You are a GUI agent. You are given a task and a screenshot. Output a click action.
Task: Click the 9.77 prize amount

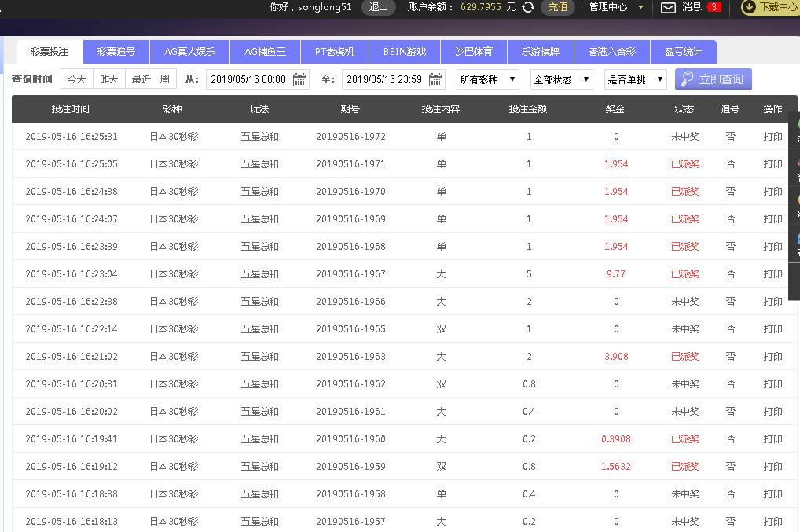pyautogui.click(x=616, y=274)
